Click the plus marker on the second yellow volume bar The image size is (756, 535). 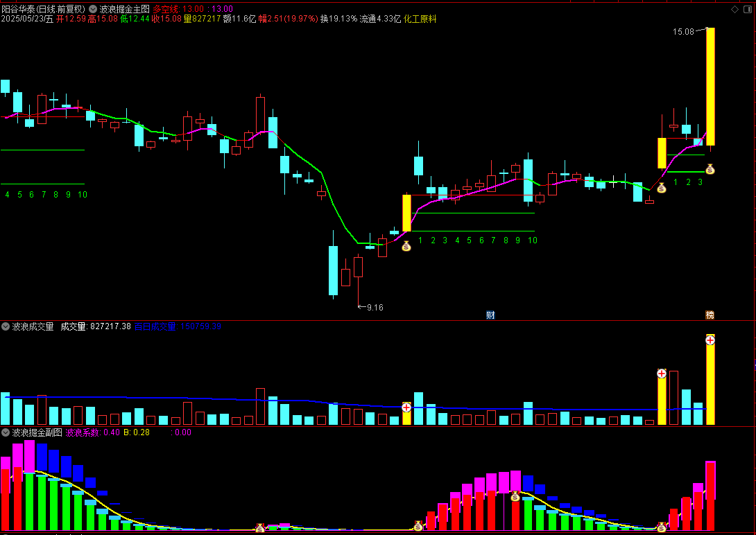pos(662,374)
